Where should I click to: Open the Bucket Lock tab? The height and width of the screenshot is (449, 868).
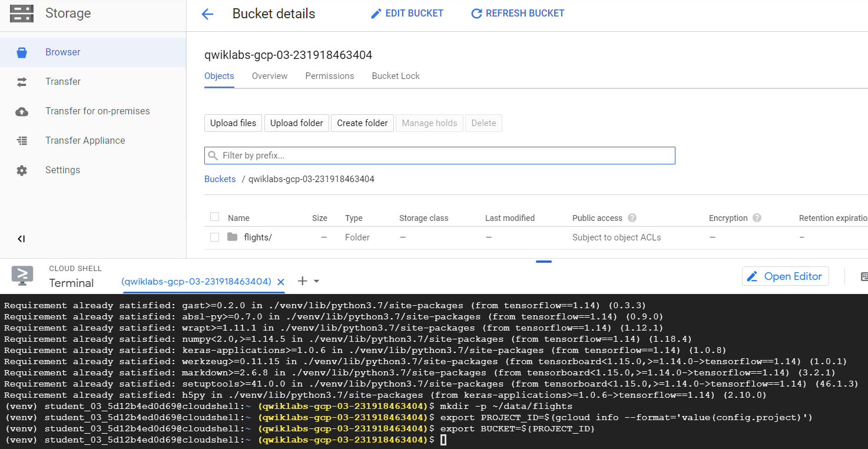pos(396,76)
